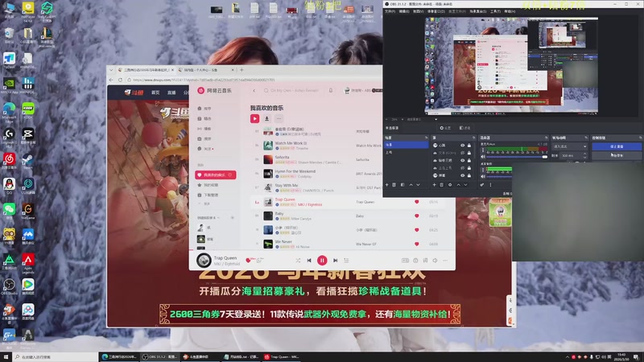Click the start recording button in OBS

coord(617,155)
